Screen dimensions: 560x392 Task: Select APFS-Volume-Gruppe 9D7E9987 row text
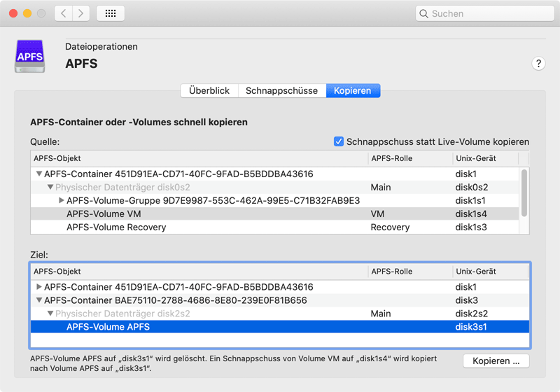click(x=213, y=200)
